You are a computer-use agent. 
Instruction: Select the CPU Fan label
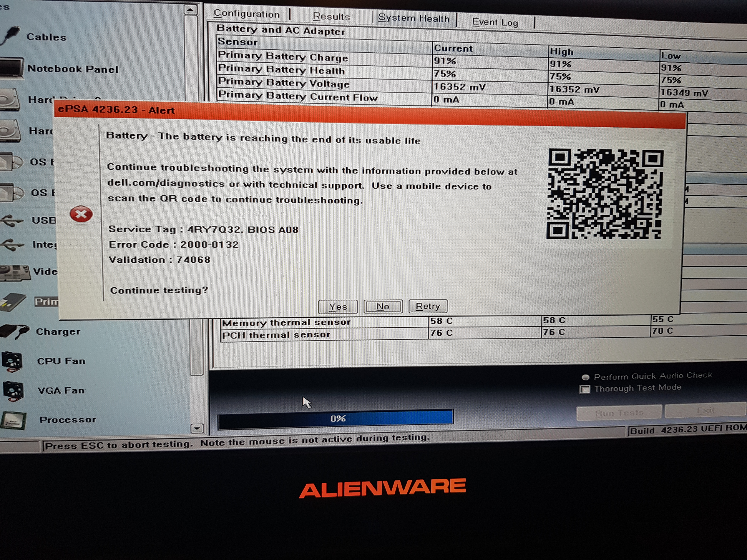pyautogui.click(x=61, y=361)
